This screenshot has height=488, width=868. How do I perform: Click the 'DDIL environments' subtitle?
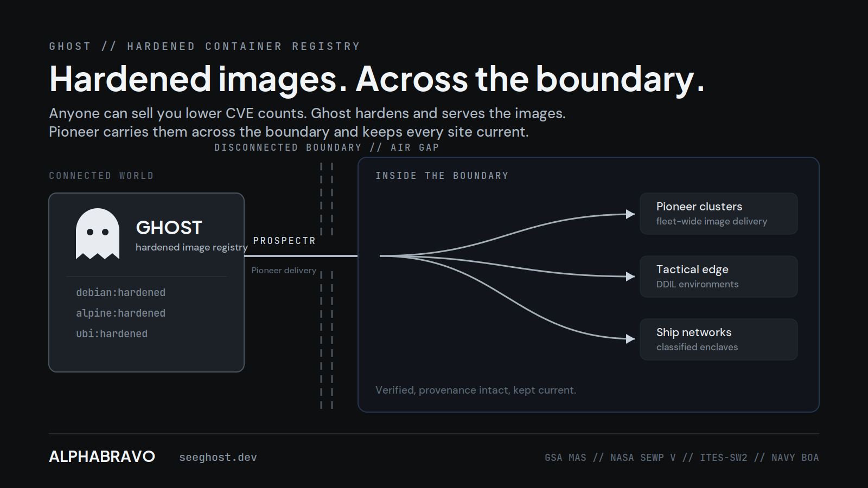coord(697,284)
